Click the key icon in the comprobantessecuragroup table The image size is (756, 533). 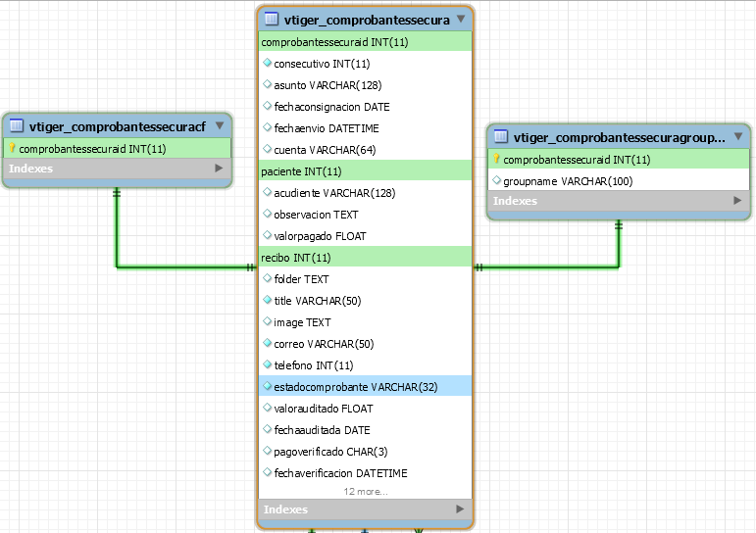496,159
